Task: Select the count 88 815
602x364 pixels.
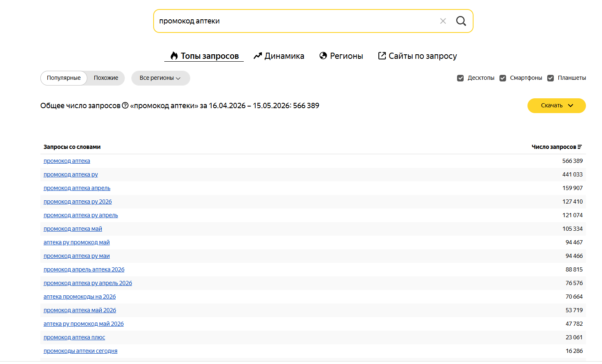Action: point(574,269)
